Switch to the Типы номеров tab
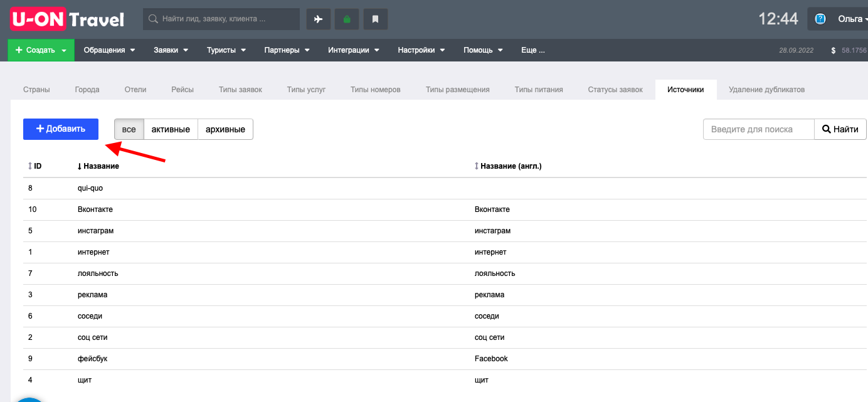 375,90
